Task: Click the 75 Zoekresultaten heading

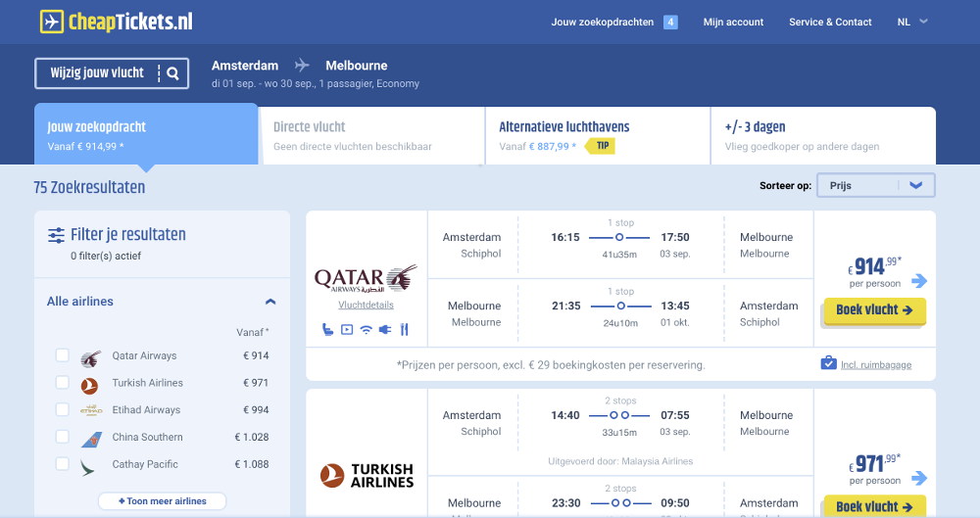Action: point(89,187)
